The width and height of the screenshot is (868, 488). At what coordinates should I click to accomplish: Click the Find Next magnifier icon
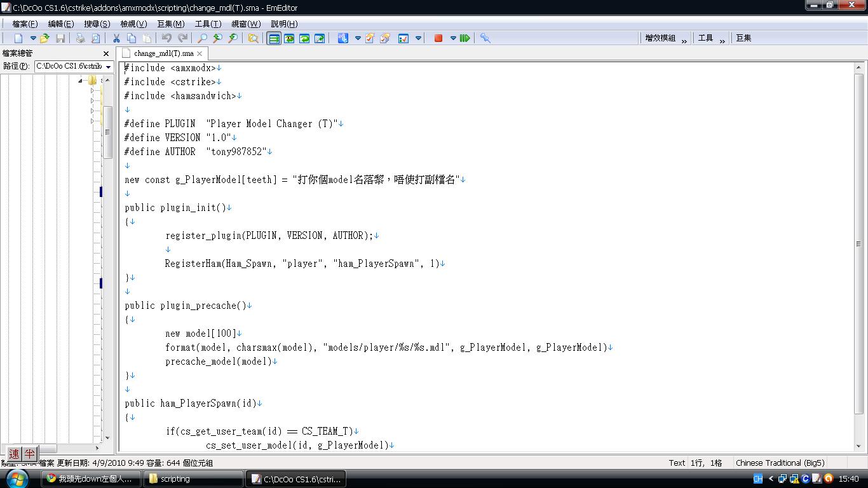(x=233, y=38)
